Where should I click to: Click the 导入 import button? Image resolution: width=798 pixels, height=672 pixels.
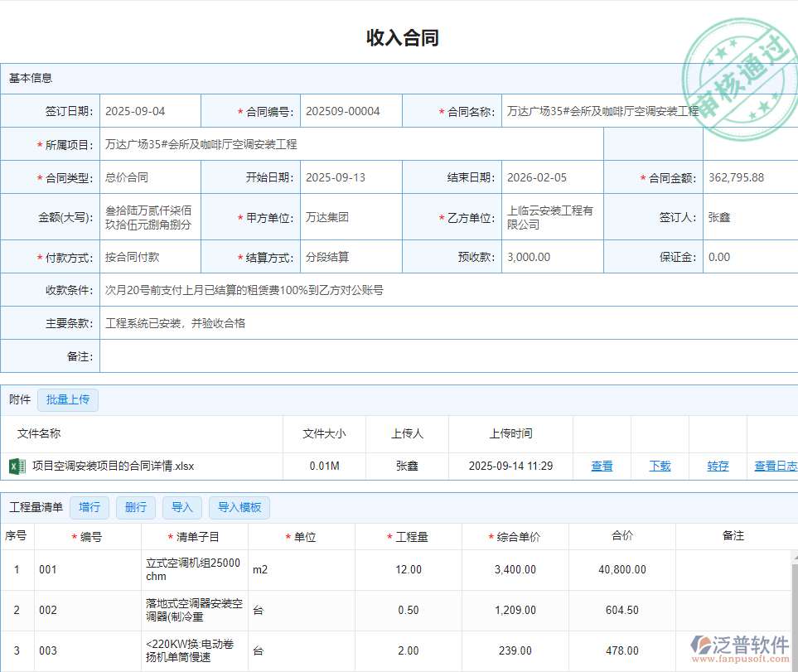pyautogui.click(x=181, y=507)
